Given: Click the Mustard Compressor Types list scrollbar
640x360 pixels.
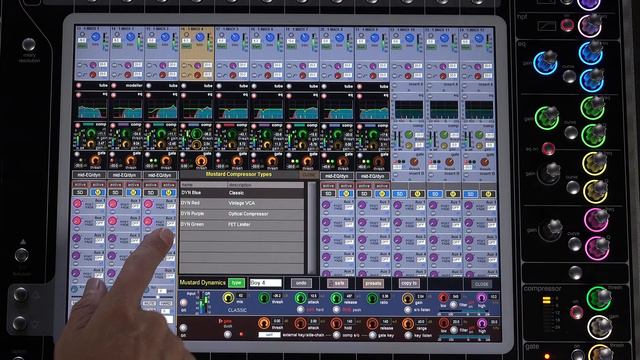Looking at the screenshot, I should coord(312,228).
